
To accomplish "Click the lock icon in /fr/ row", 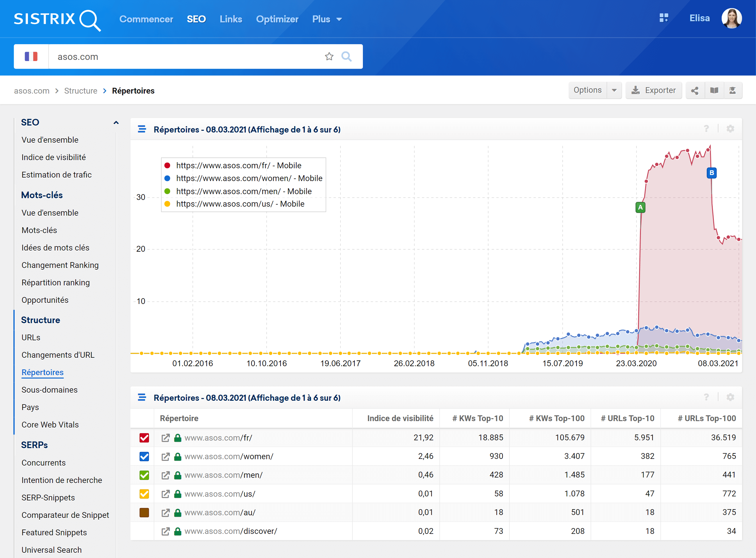I will pos(177,438).
